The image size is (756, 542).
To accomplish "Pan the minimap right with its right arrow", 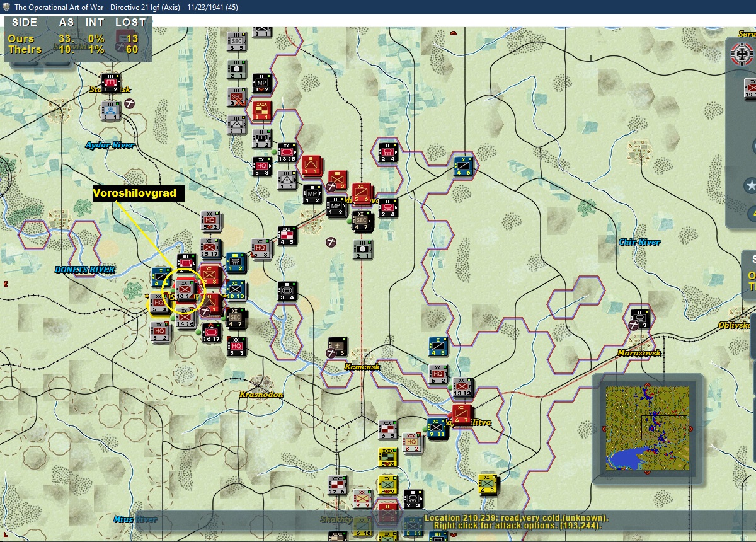I will (x=692, y=429).
